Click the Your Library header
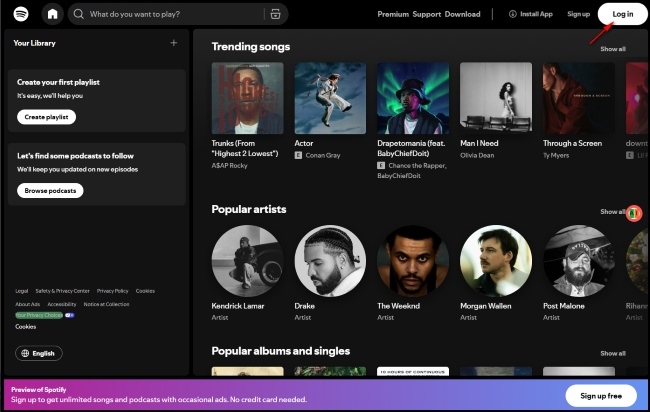Screen dimensions: 650x412 (34, 43)
